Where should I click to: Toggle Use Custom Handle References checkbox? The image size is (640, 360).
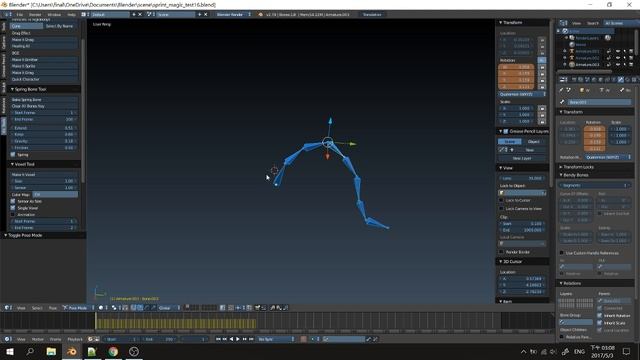[562, 253]
